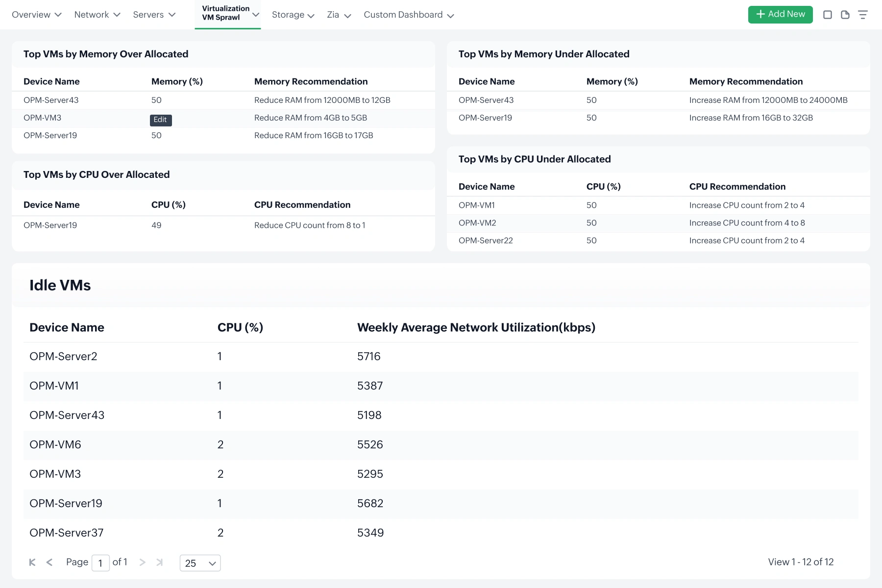Image resolution: width=882 pixels, height=588 pixels.
Task: Click chevron next to Virtualization VM Sprawl
Action: tap(256, 15)
